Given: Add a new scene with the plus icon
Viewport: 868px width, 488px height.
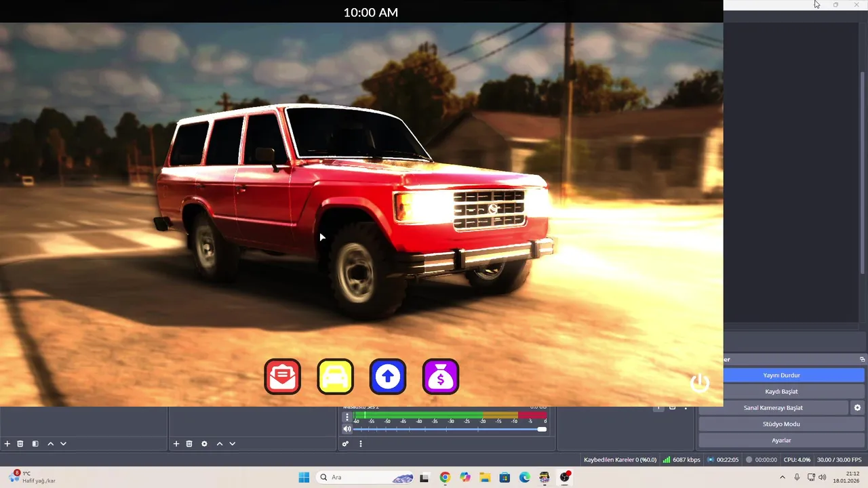Looking at the screenshot, I should click(7, 444).
